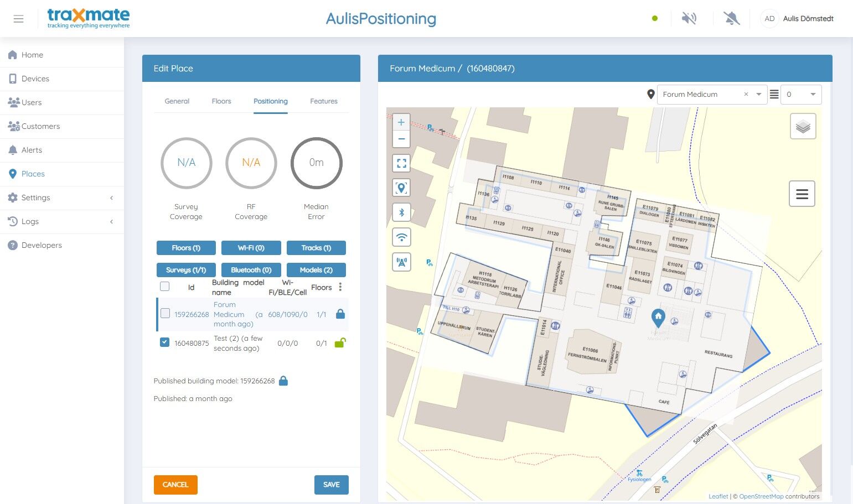The width and height of the screenshot is (853, 504).
Task: Click the lock beside Published building model
Action: coord(283,381)
